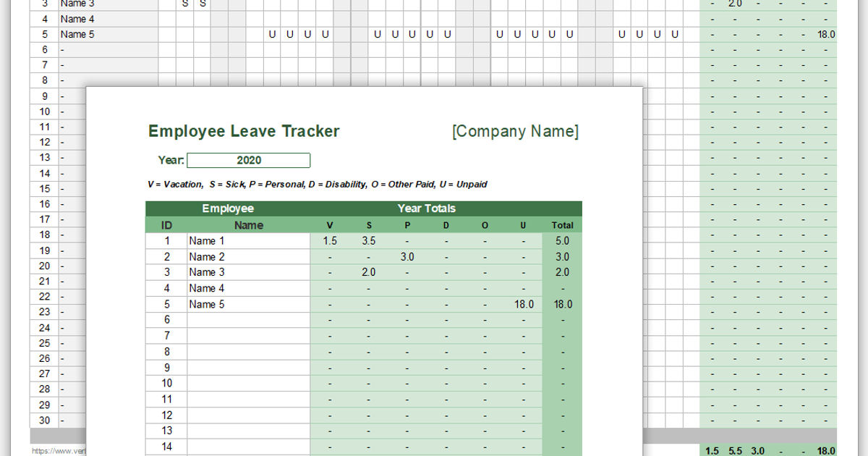Image resolution: width=868 pixels, height=456 pixels.
Task: Click the 3.0 Personal total for Name 2
Action: (x=407, y=256)
